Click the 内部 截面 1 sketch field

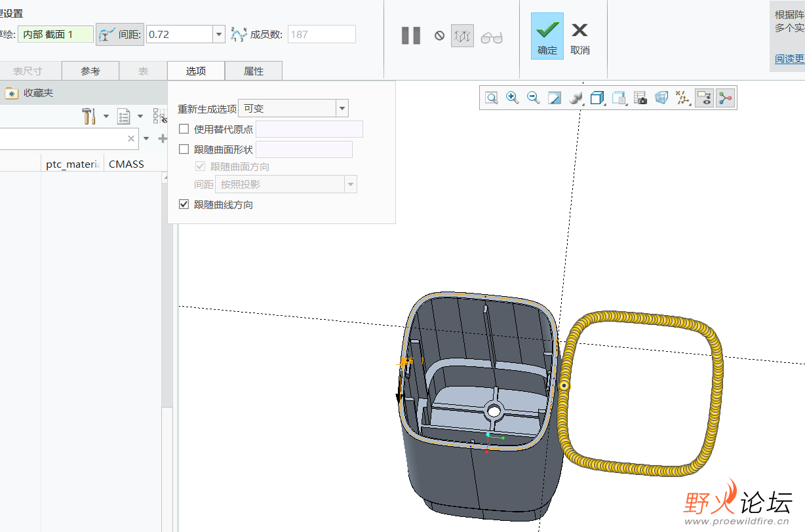pos(56,34)
